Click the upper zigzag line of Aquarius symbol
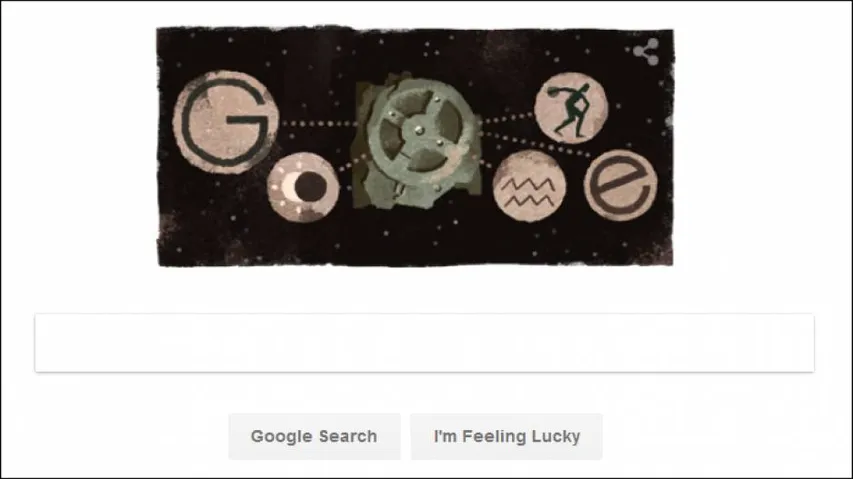Image resolution: width=853 pixels, height=479 pixels. 528,185
